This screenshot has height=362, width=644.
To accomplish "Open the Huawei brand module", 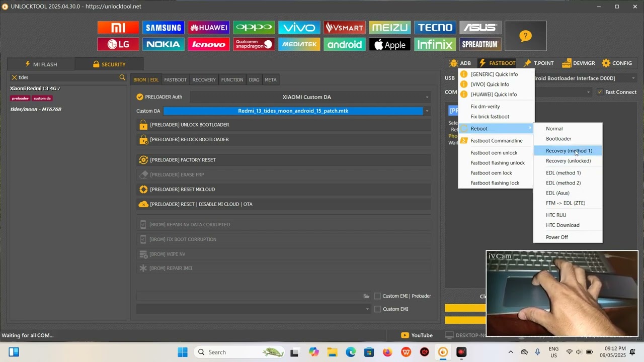I will coord(209,27).
